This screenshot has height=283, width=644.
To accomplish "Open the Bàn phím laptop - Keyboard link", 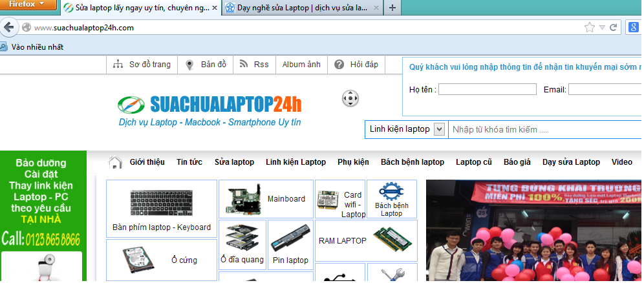I will point(162,227).
